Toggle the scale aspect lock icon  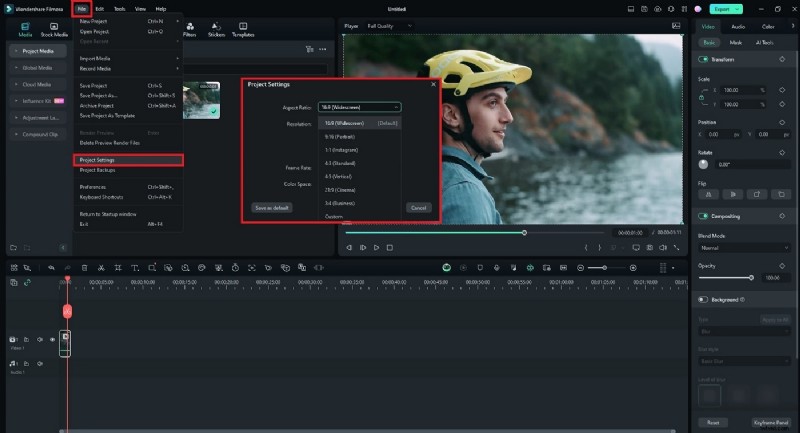[x=702, y=97]
